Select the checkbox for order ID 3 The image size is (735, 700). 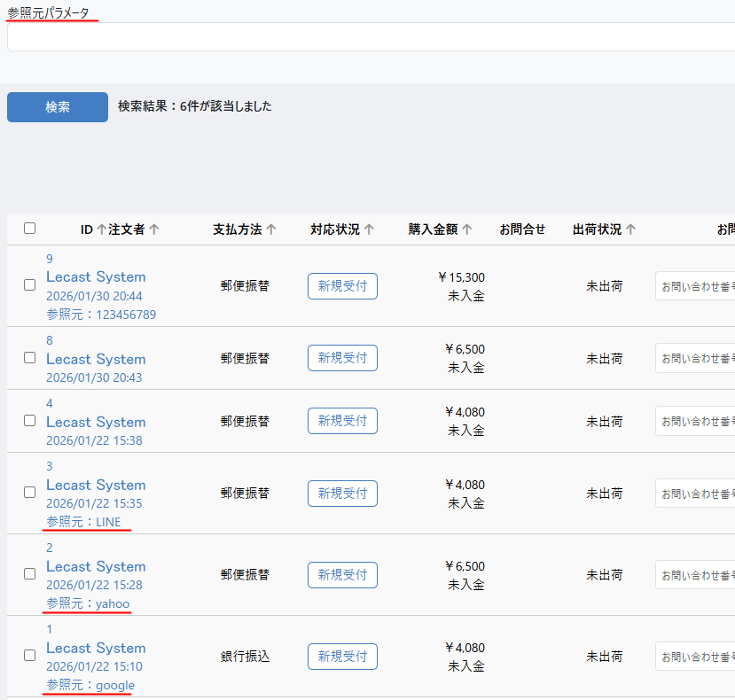30,493
